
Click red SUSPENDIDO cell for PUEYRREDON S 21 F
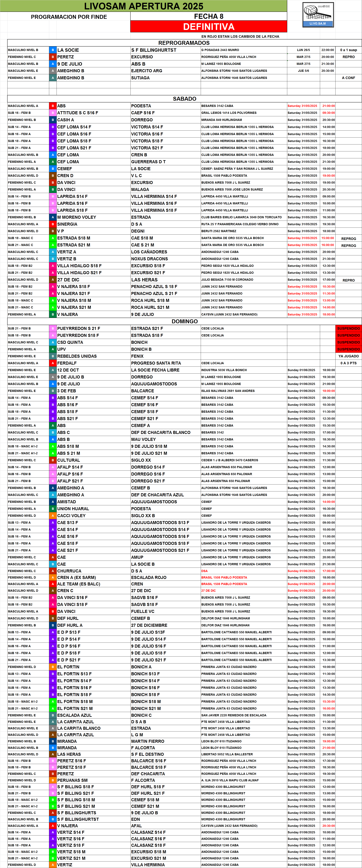[348, 328]
